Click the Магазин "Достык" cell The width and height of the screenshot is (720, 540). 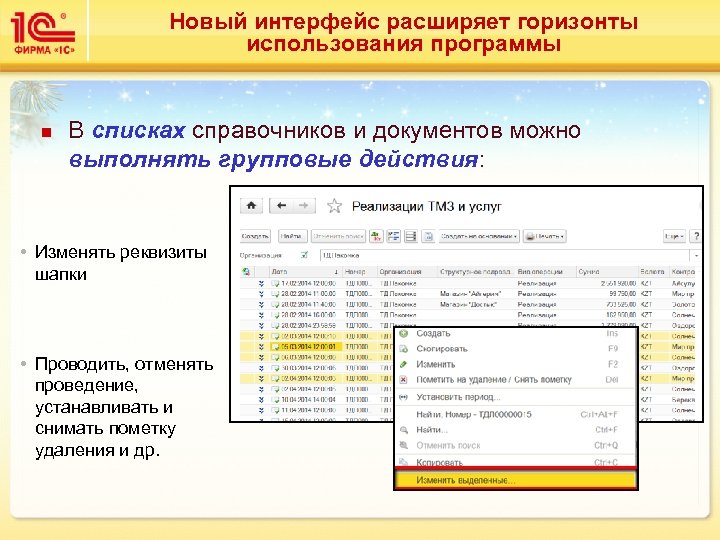click(x=469, y=304)
